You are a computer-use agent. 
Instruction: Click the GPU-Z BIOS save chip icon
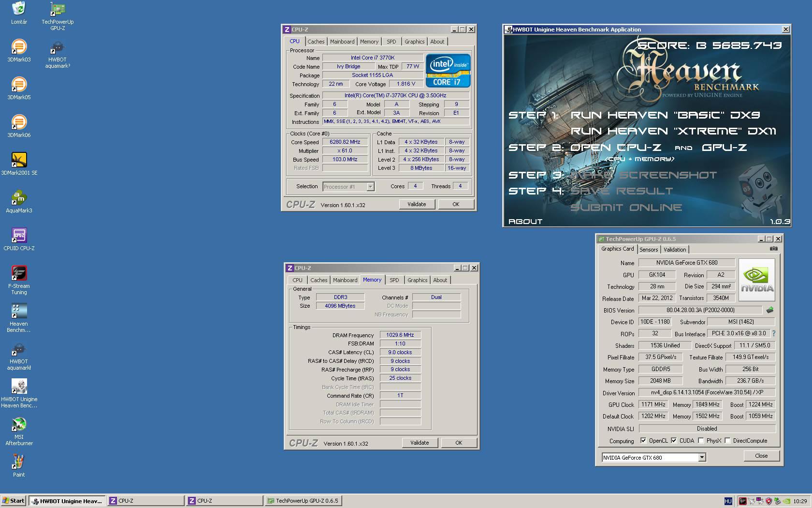(769, 310)
